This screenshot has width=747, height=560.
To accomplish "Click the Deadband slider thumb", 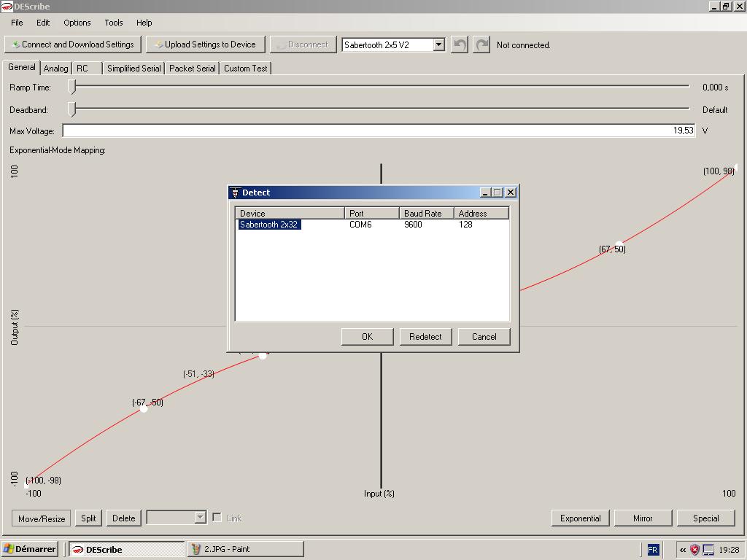I will pyautogui.click(x=72, y=109).
